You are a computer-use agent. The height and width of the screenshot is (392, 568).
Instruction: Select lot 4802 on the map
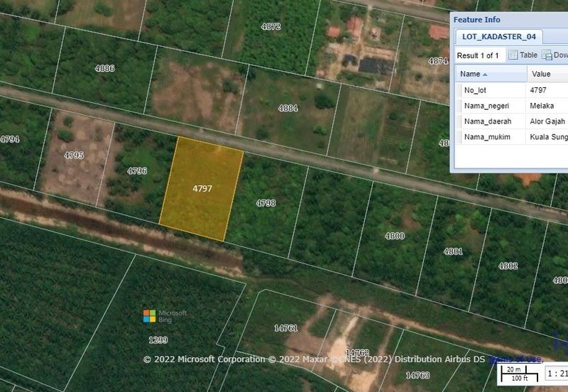coord(508,266)
